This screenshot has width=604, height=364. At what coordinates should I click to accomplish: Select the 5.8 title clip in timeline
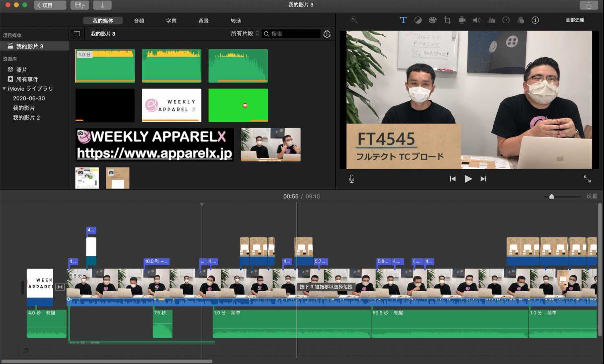pyautogui.click(x=383, y=261)
